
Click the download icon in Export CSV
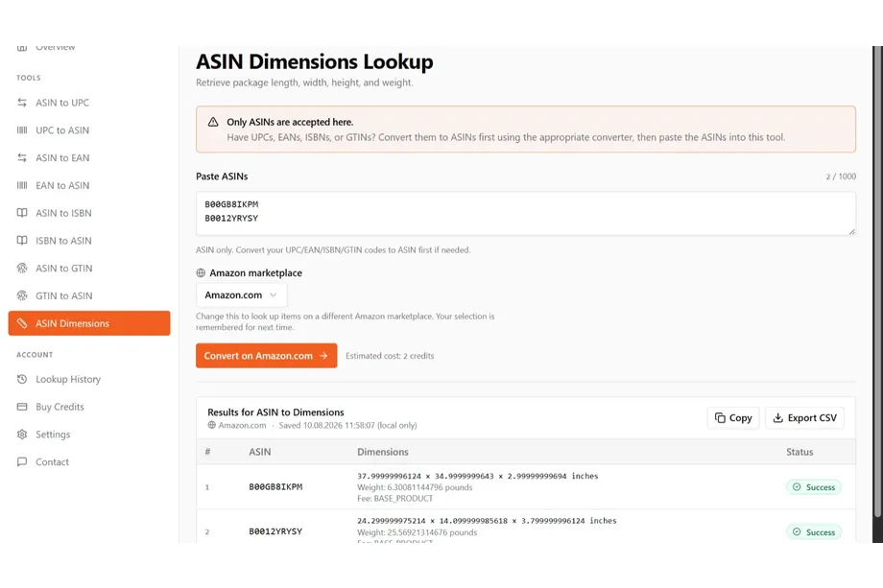click(777, 417)
